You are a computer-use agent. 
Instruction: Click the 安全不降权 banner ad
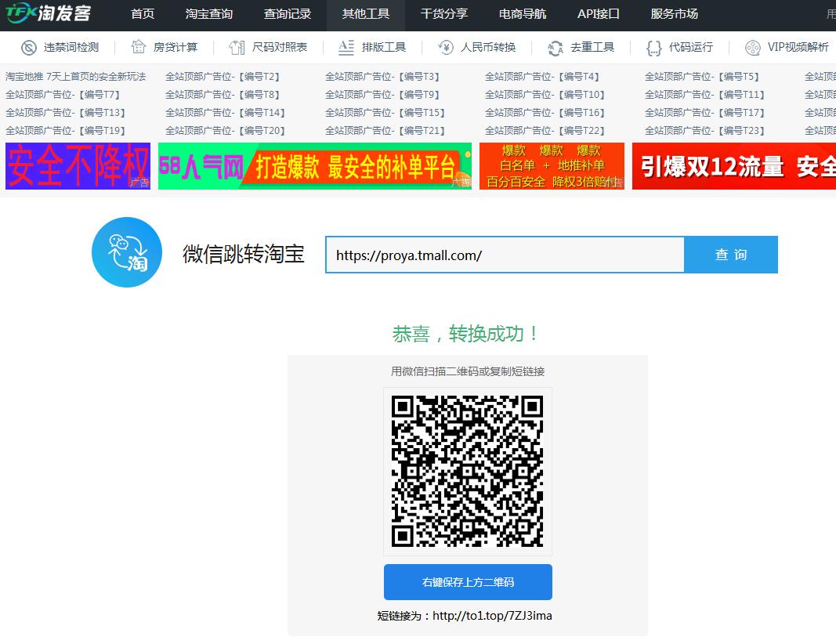pyautogui.click(x=78, y=166)
